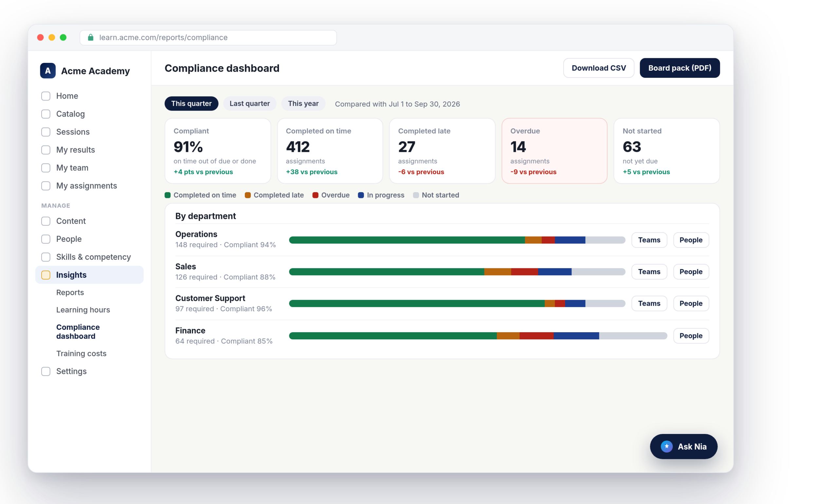Click the Home sidebar icon
Viewport: 838px width, 504px height.
[x=46, y=96]
